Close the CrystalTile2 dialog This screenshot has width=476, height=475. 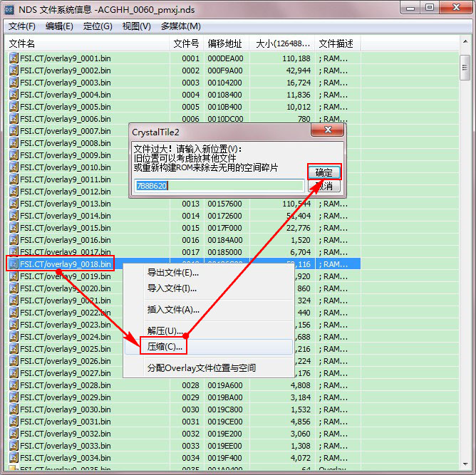(328, 130)
